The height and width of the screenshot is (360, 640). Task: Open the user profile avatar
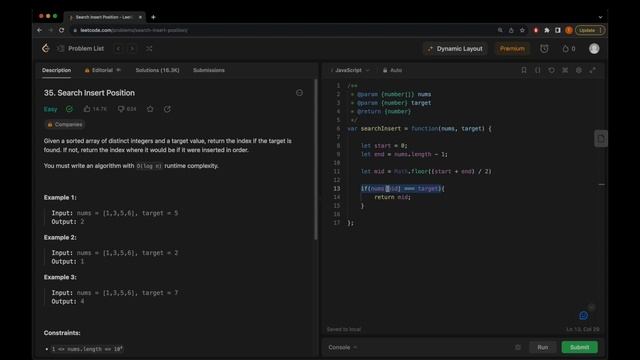pos(594,49)
